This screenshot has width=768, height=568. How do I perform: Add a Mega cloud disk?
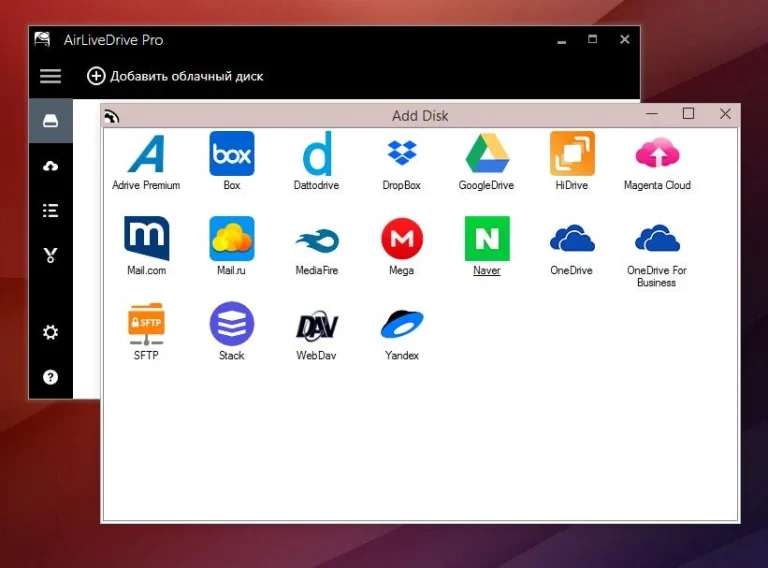click(x=402, y=238)
